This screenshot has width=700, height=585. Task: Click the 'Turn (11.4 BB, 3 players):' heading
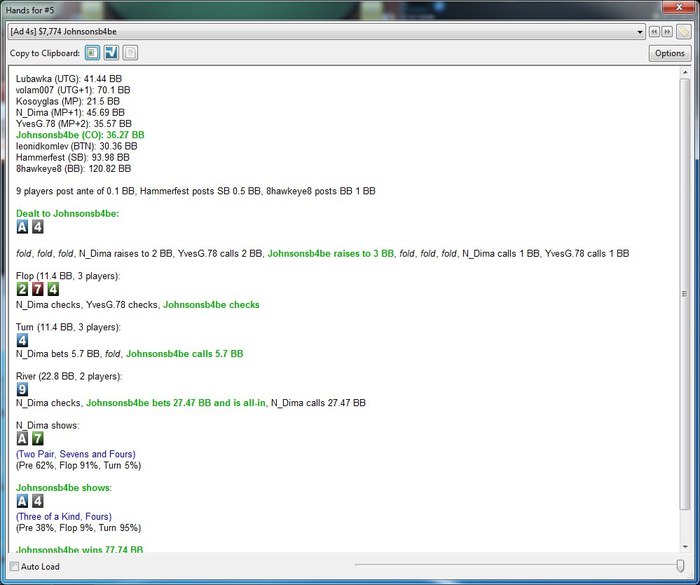tap(68, 327)
